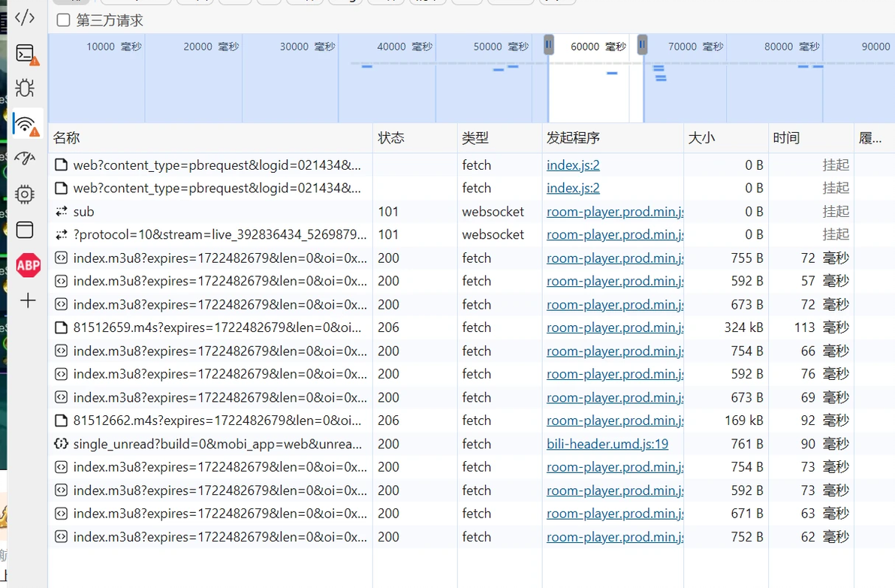Open room-player.prod.min.js link in 81512662.m4s row

(x=615, y=421)
